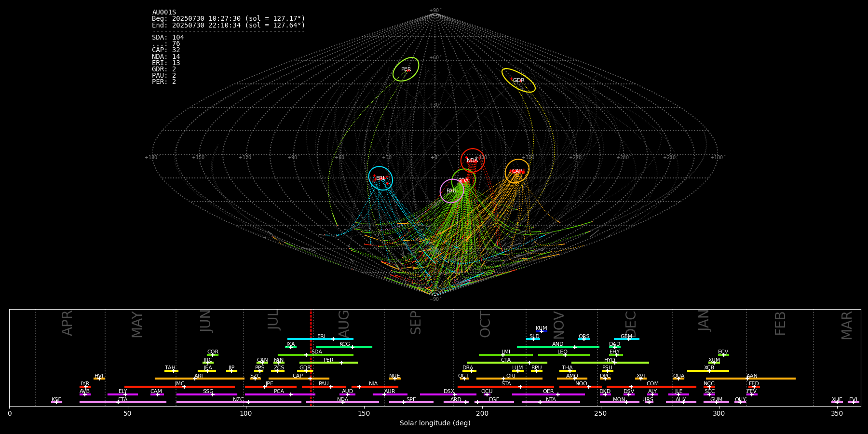The image size is (868, 434).
Task: Select the AAN shower bar in timeline
Action: (x=751, y=379)
